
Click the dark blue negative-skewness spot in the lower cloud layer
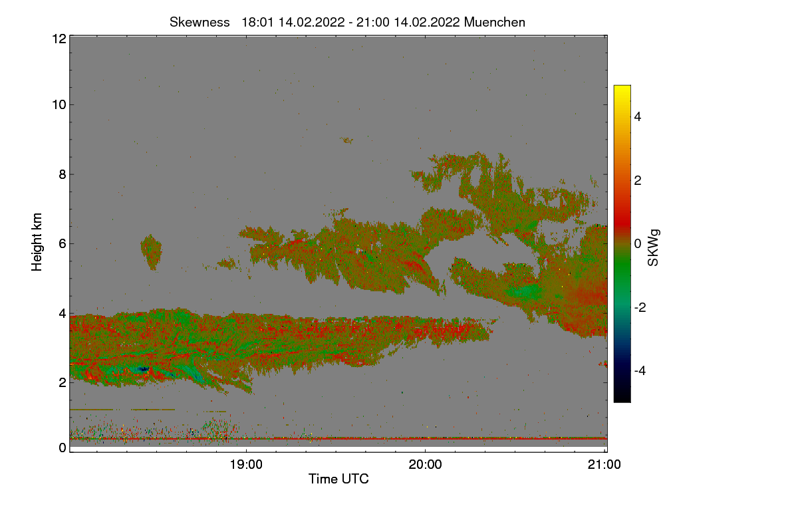[143, 368]
